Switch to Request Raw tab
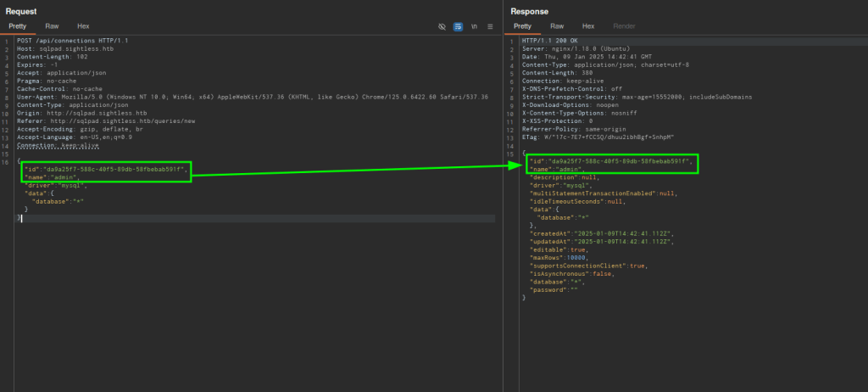This screenshot has width=868, height=392. [x=52, y=26]
